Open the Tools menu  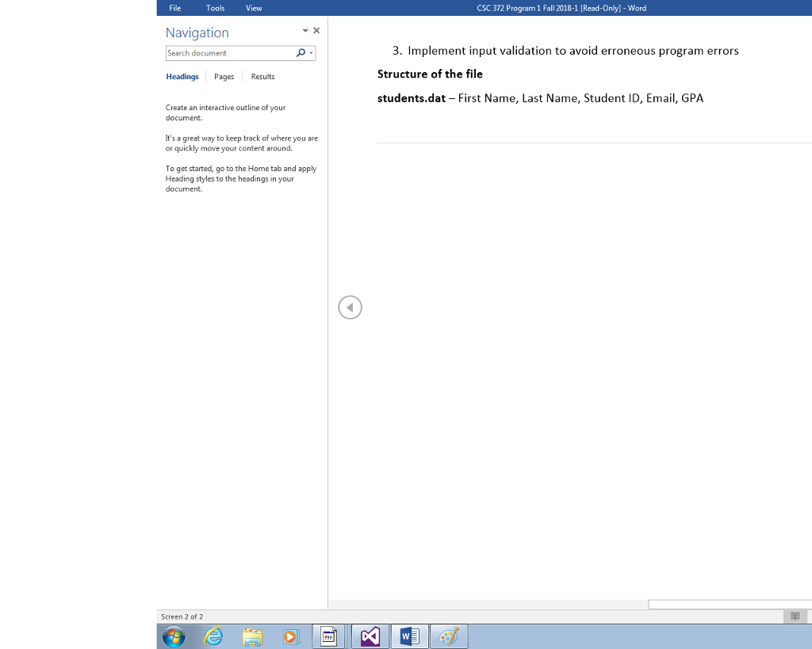pos(215,8)
